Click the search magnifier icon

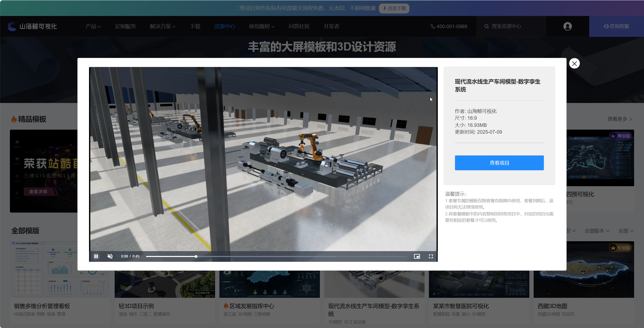point(486,26)
